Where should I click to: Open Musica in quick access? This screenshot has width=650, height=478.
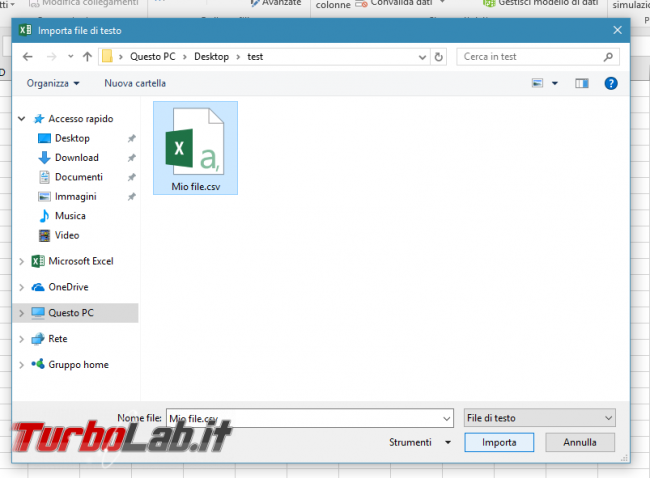click(x=70, y=216)
